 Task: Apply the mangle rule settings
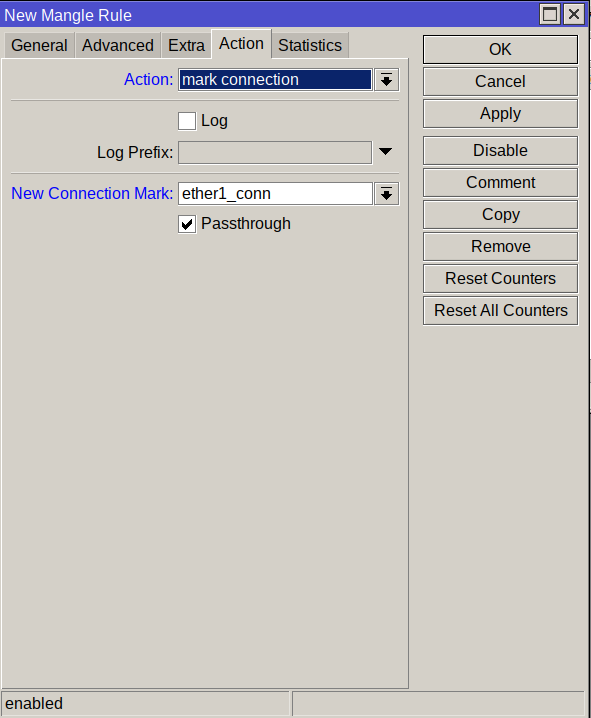[500, 114]
